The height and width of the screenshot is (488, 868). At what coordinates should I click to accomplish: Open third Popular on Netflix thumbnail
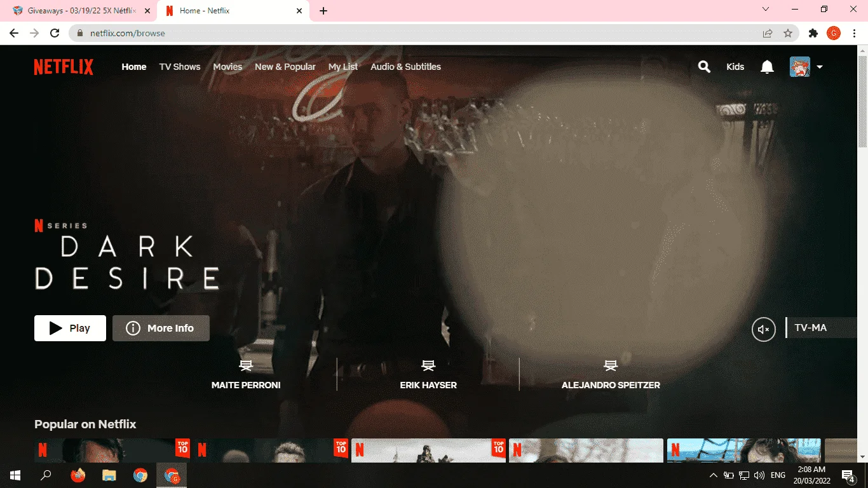[428, 450]
